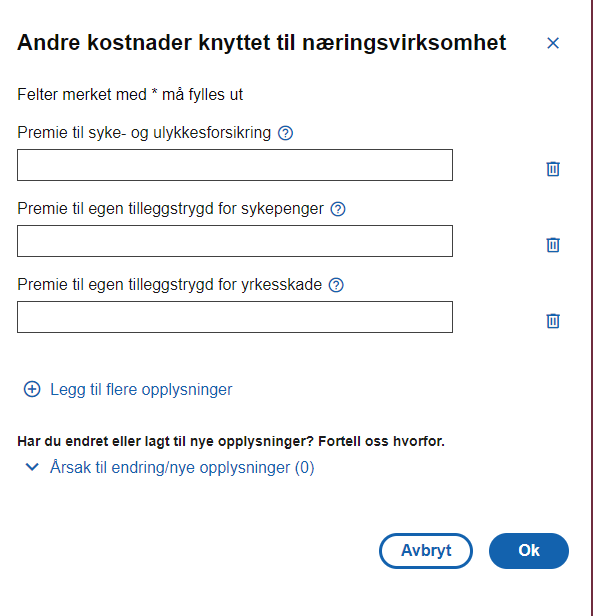Viewport: 593px width, 616px height.
Task: Expand the chevron beside Årsak til endring
Action: click(x=32, y=467)
